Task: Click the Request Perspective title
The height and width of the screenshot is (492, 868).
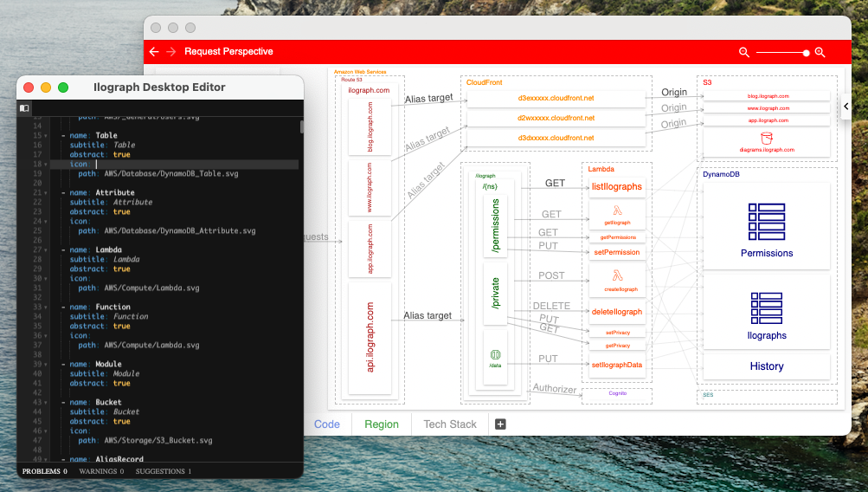Action: point(228,51)
